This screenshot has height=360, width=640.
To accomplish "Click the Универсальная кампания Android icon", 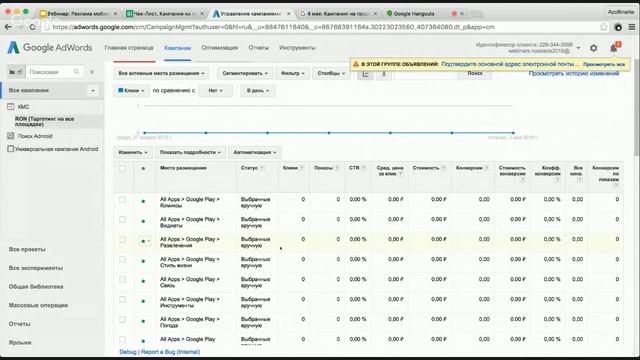I will (11, 149).
